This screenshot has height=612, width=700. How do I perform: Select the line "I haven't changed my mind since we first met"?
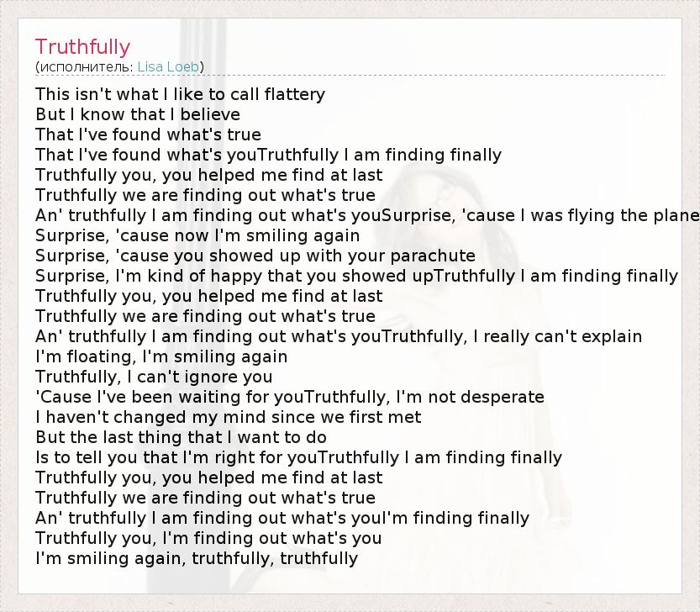point(229,417)
